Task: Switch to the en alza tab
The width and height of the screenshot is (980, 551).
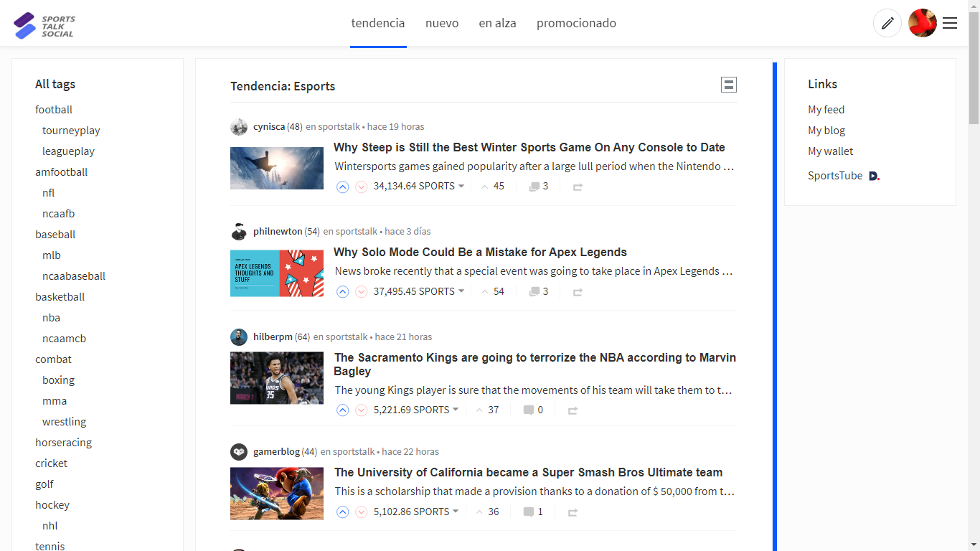Action: (498, 23)
